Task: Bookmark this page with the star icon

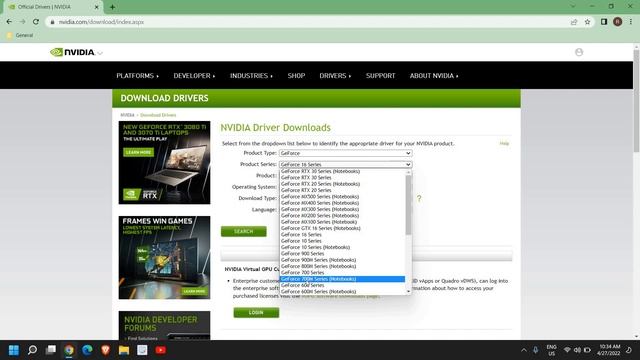Action: click(x=587, y=22)
